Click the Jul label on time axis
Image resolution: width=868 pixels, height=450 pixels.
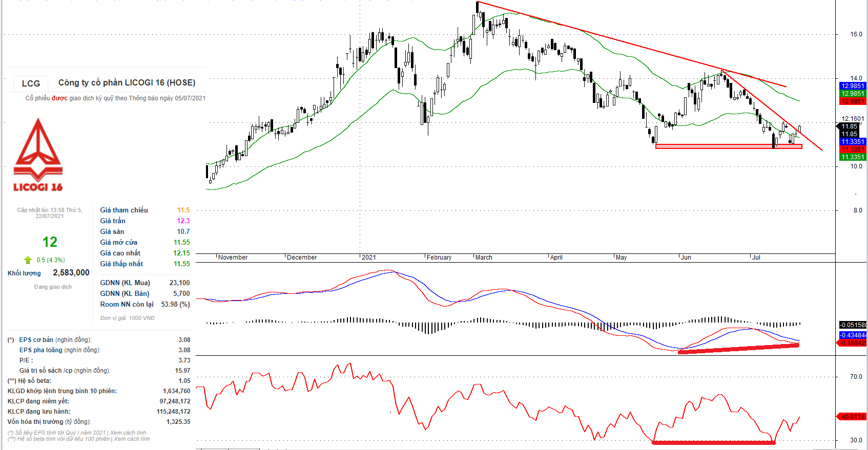coord(756,258)
